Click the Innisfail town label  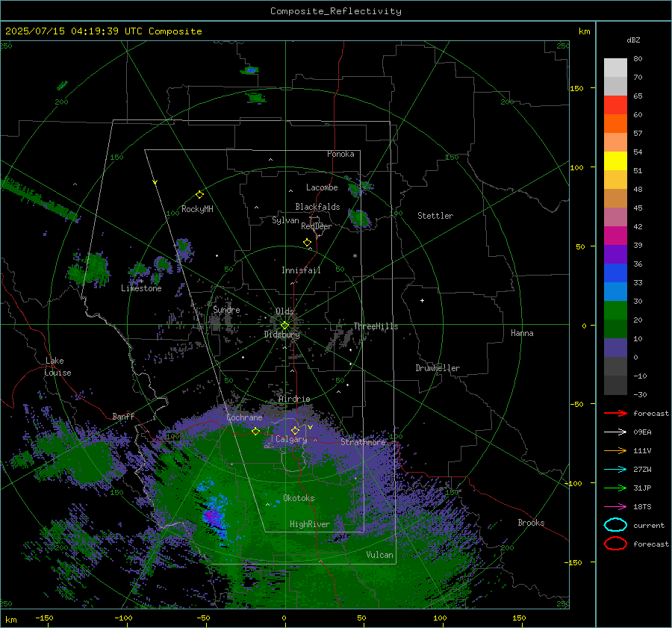click(x=301, y=270)
